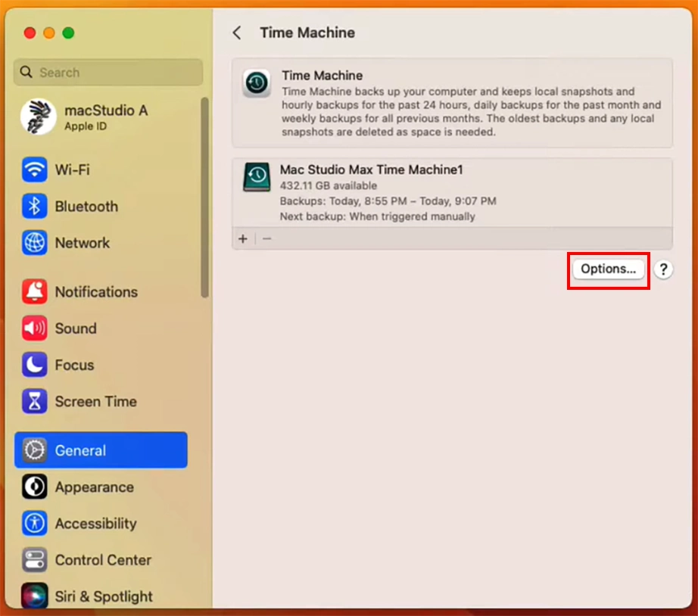698x616 pixels.
Task: Click the Siri & Spotlight icon
Action: [34, 596]
